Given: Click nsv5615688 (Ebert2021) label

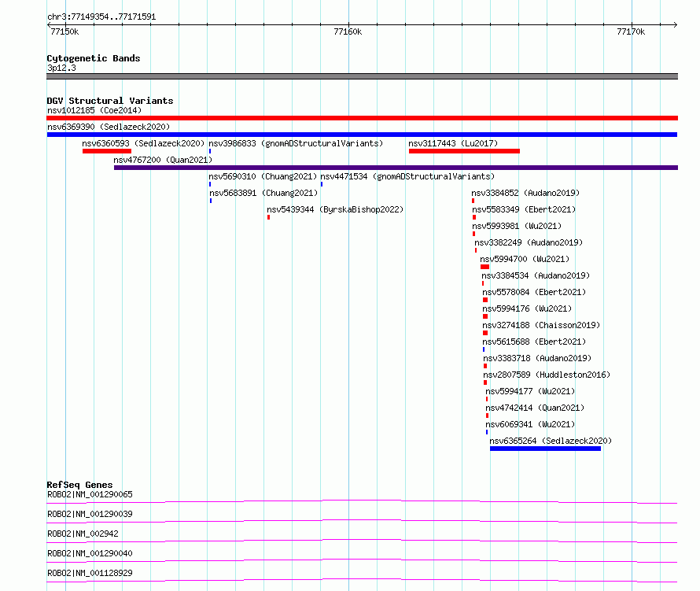Looking at the screenshot, I should click(x=534, y=342).
